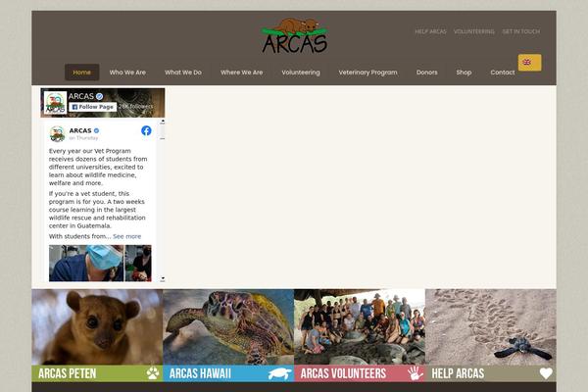Open the group photo for ARCAS Volunteers
The height and width of the screenshot is (392, 588).
pyautogui.click(x=360, y=326)
